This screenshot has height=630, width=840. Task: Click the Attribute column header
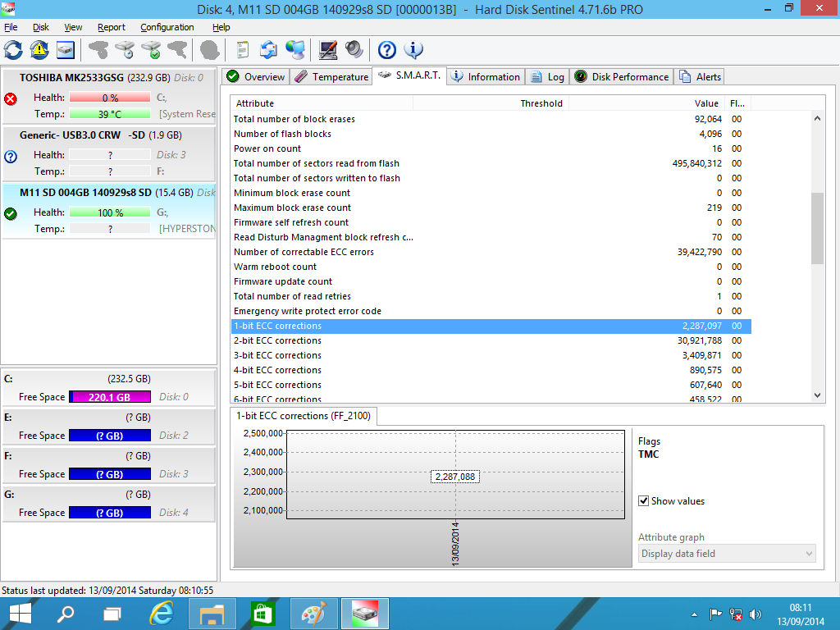[322, 103]
